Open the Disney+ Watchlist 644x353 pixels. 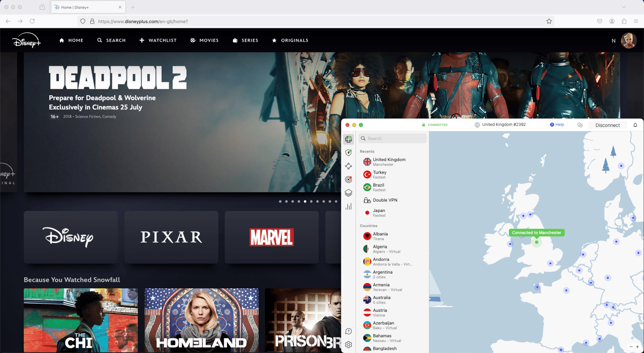coord(158,40)
